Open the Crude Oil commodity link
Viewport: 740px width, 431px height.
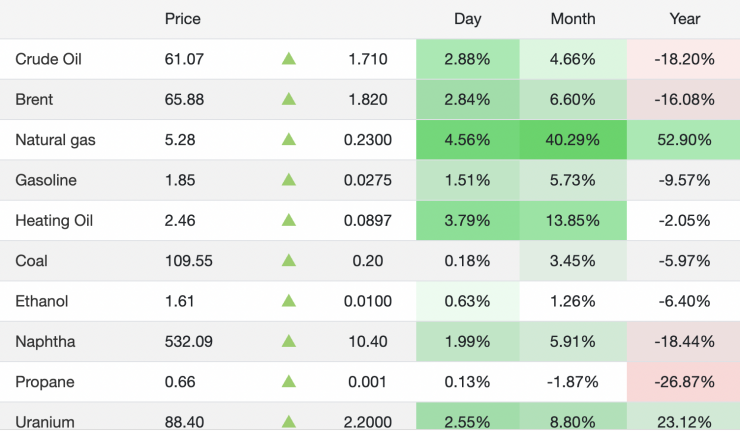48,59
